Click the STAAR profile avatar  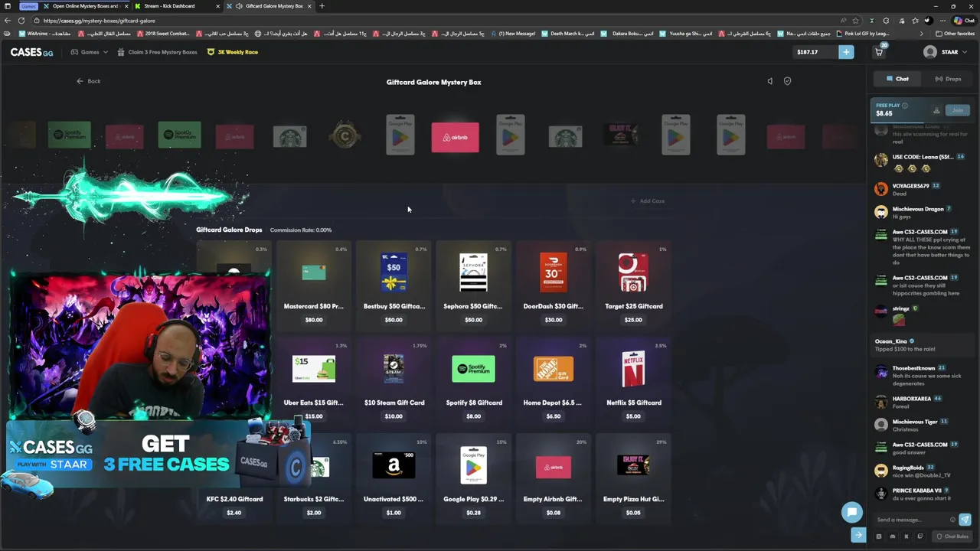coord(930,52)
